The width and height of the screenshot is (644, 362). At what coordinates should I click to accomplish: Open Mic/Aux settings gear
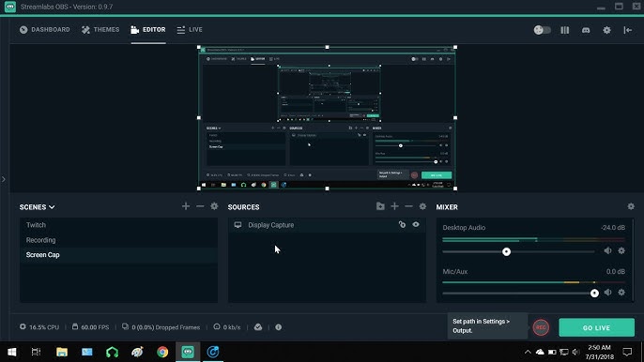point(621,293)
